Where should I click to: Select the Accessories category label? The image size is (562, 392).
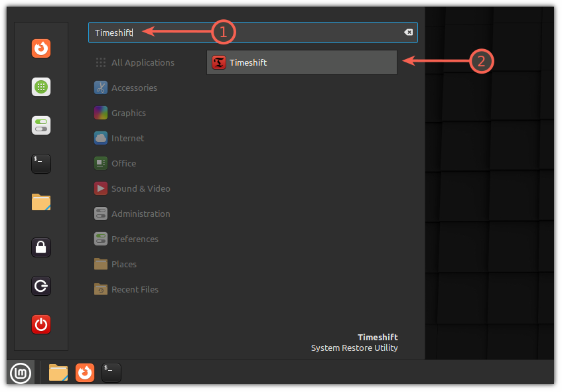[x=134, y=88]
